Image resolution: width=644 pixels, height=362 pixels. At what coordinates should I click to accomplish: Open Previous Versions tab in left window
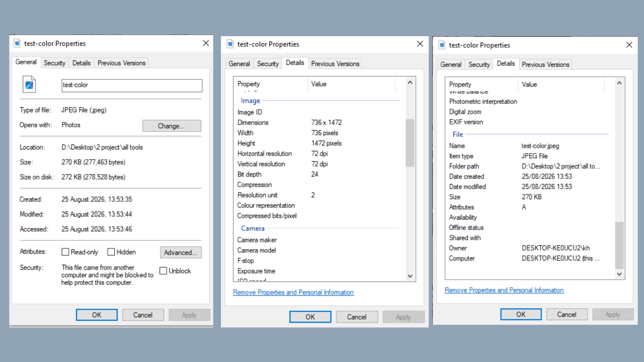[x=121, y=63]
